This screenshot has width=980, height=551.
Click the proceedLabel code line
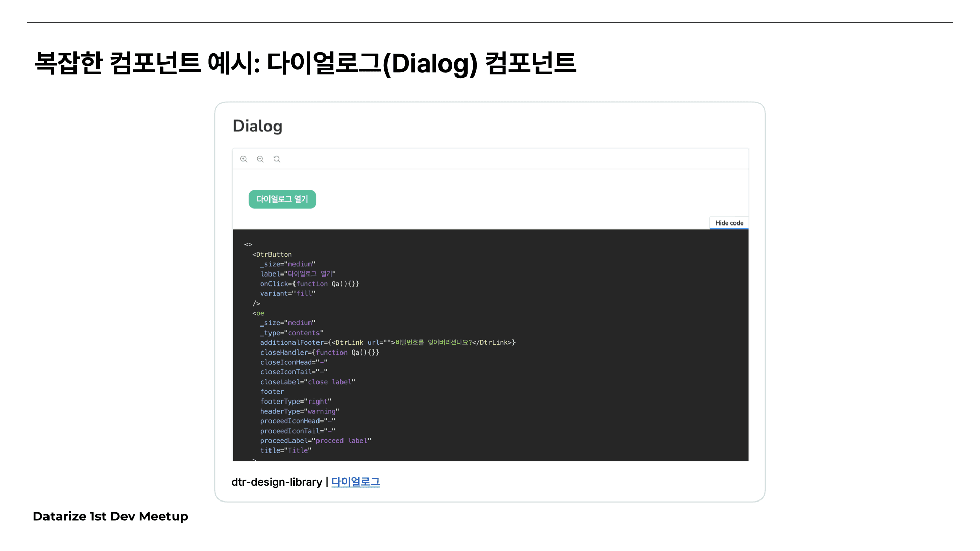click(315, 441)
